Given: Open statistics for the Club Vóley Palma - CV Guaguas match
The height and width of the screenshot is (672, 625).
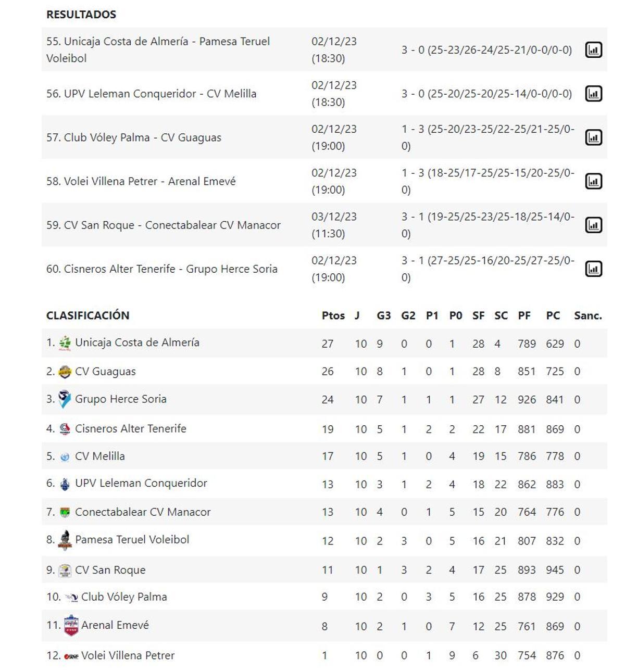Looking at the screenshot, I should [593, 137].
